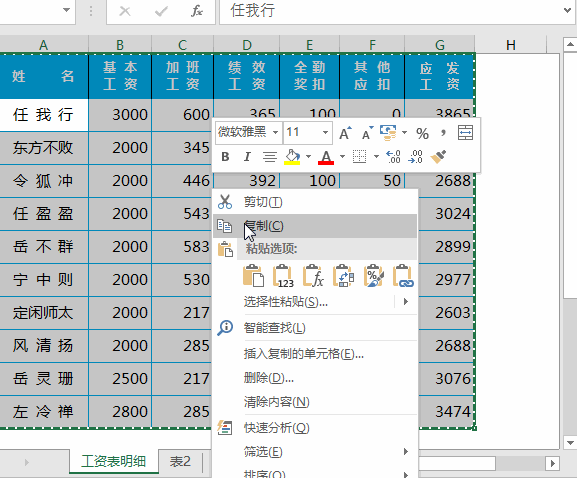Click the 任盈盈 name cell

44,214
